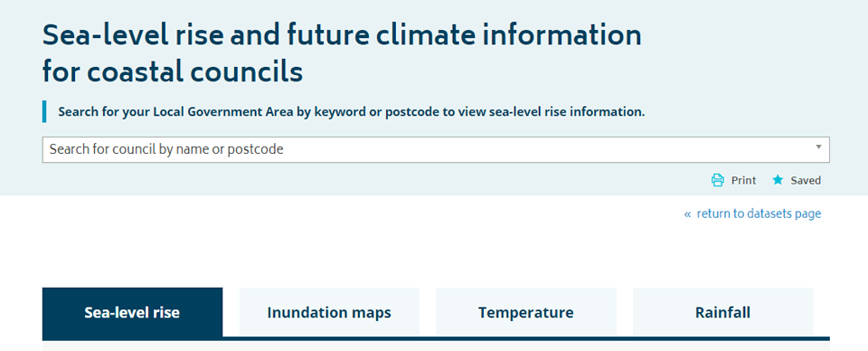Show the Rainfall tab
Viewport: 868px width, 351px height.
click(723, 312)
